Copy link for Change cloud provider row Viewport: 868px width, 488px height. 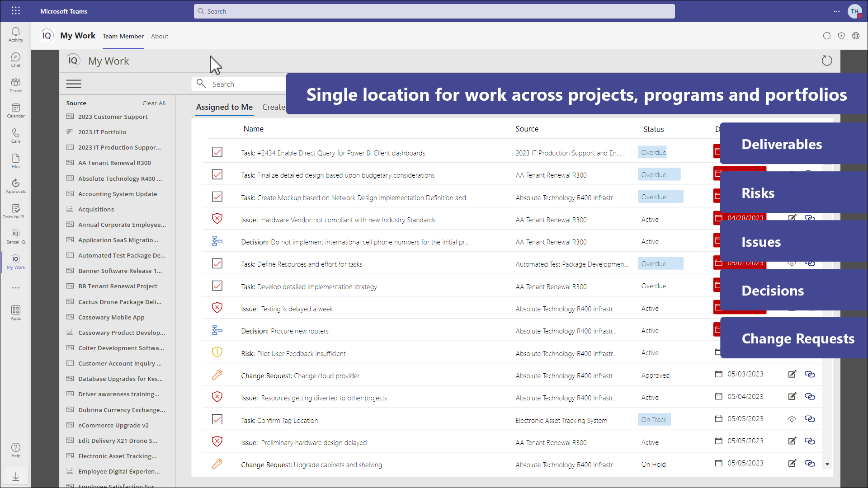coord(810,374)
